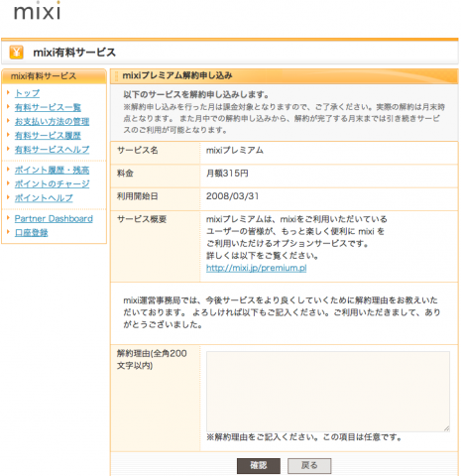
Task: Click the mixi logo
Action: 37,11
